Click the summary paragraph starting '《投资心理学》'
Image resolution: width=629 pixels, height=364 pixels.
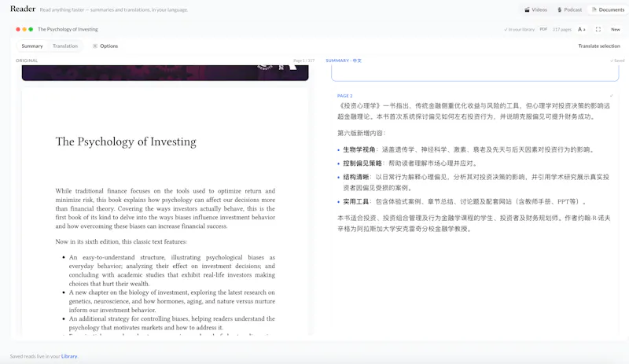click(473, 111)
